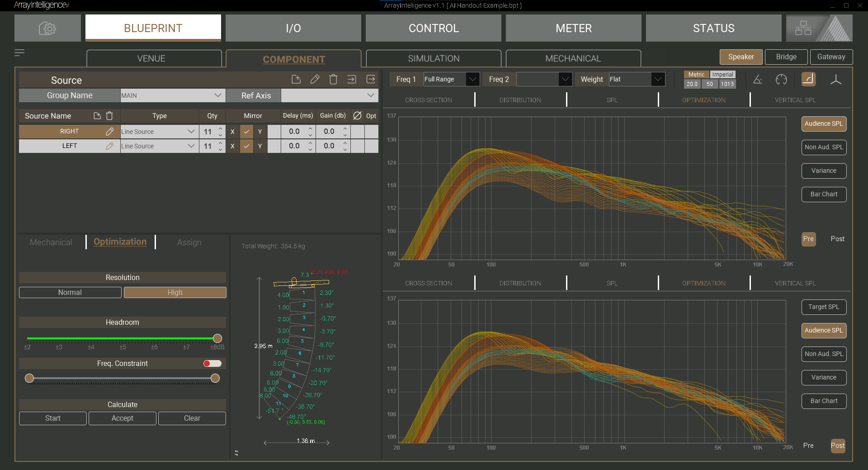Click the network topology icon
This screenshot has width=868, height=470.
pos(803,28)
